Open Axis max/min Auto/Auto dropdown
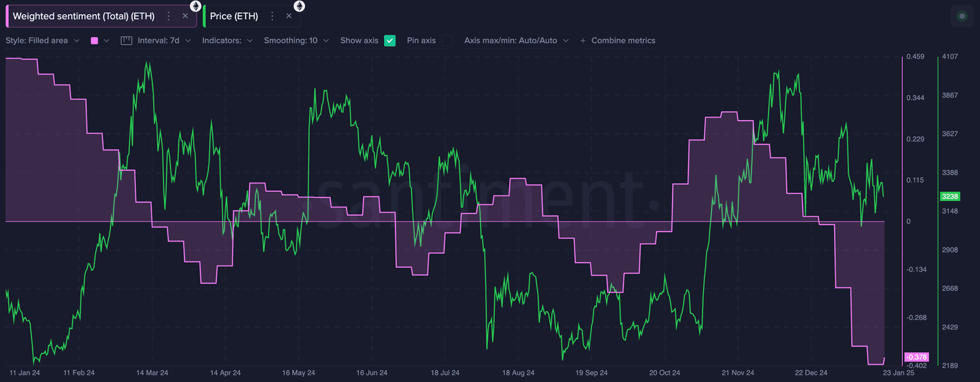 pos(516,40)
